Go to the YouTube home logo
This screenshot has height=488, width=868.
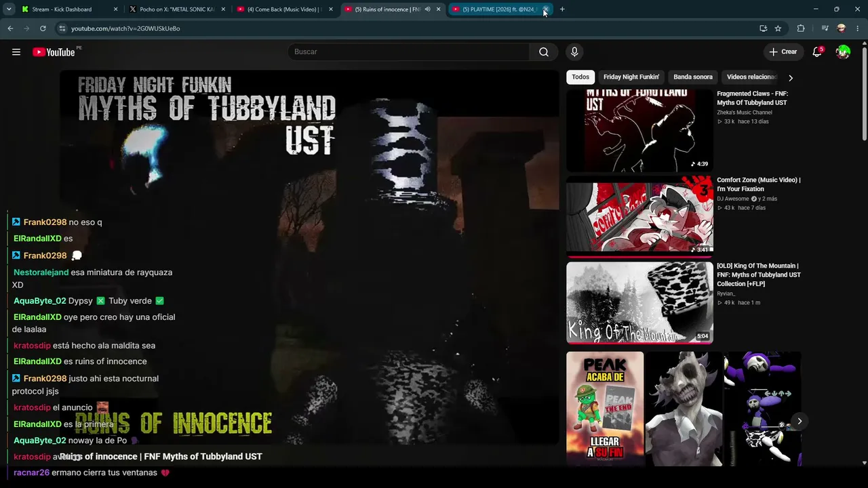(54, 52)
